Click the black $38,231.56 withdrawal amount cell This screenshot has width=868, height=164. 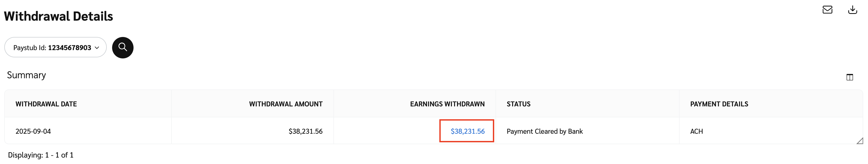[x=305, y=131]
